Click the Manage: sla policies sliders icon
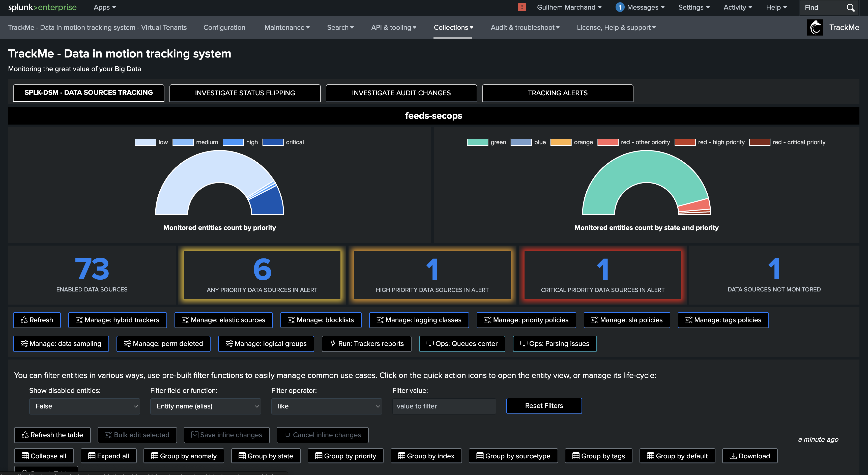Image resolution: width=868 pixels, height=475 pixels. click(x=595, y=320)
